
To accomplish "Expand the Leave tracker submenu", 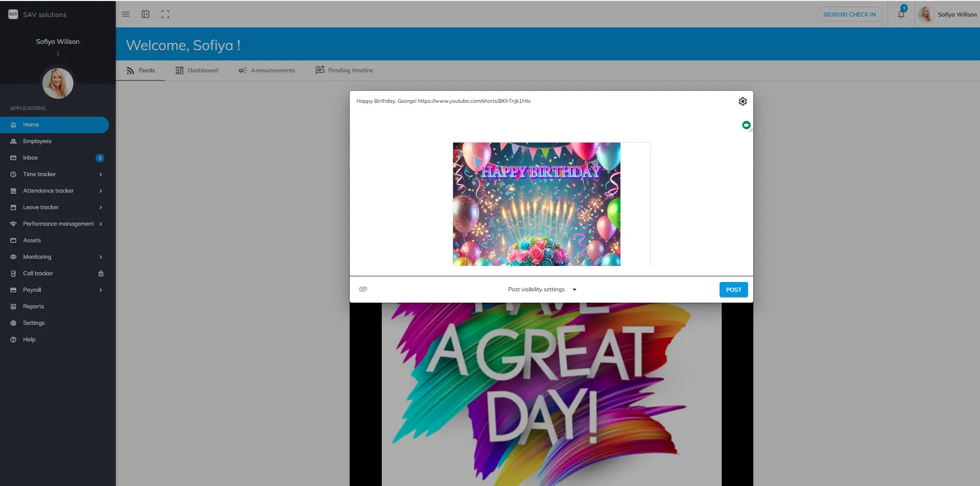I will [101, 208].
